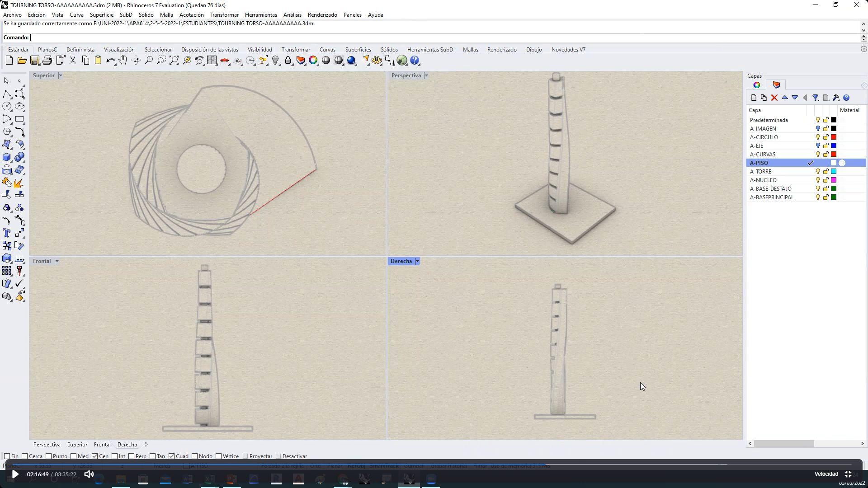Click the blue render sphere icon
This screenshot has width=868, height=488.
click(351, 61)
